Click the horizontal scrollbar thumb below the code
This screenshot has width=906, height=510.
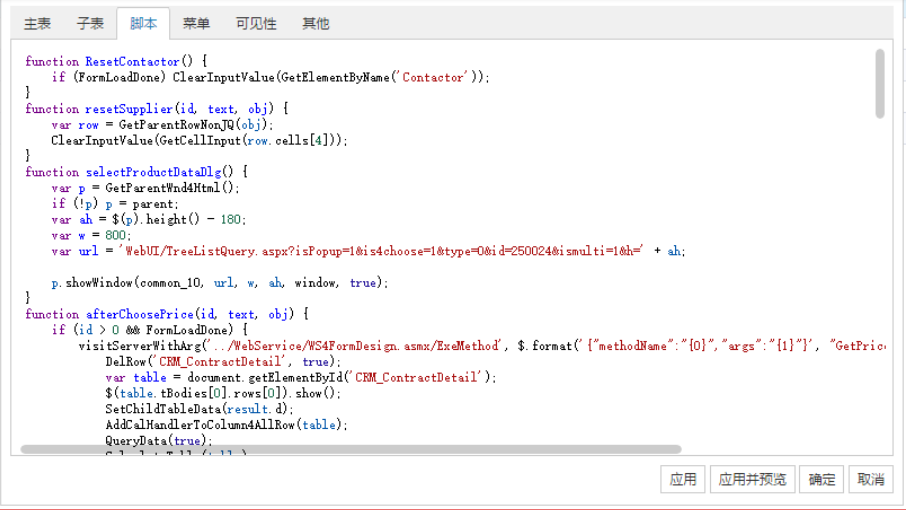[x=350, y=449]
